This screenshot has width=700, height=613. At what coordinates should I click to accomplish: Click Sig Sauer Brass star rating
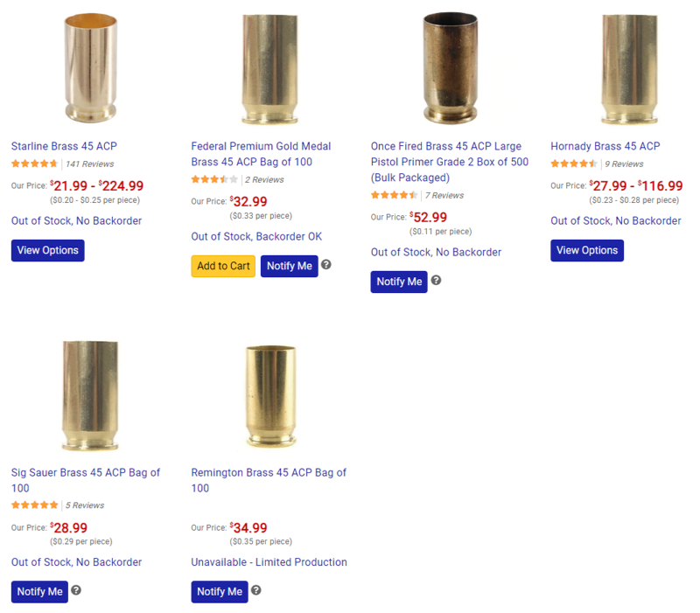(x=34, y=505)
